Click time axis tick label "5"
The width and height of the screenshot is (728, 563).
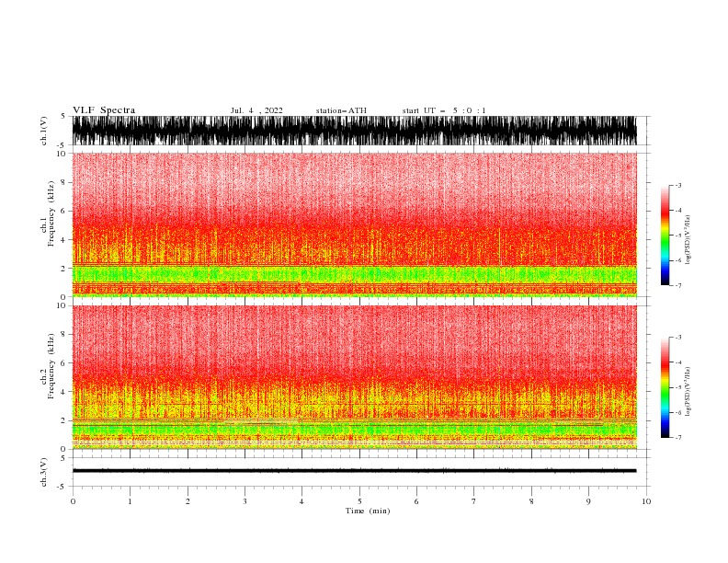click(359, 501)
